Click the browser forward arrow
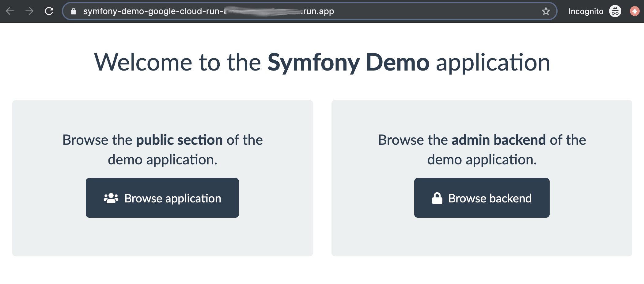 click(x=29, y=11)
